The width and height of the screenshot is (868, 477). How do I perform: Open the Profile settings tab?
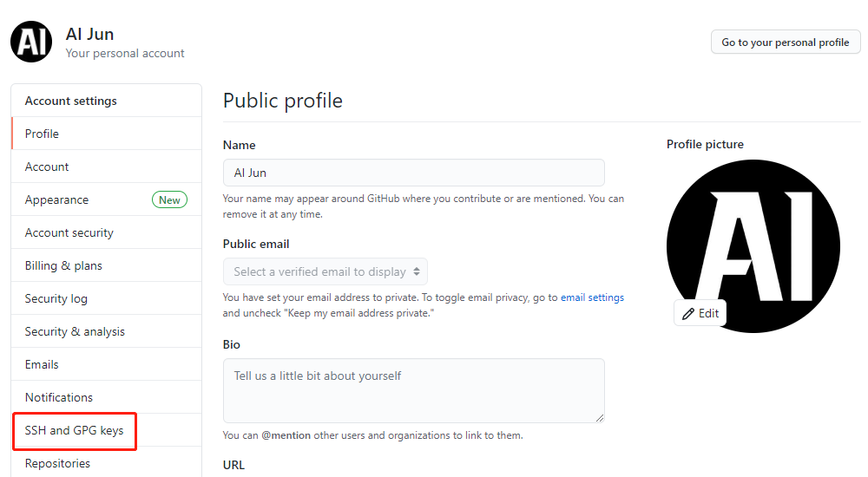pos(42,134)
